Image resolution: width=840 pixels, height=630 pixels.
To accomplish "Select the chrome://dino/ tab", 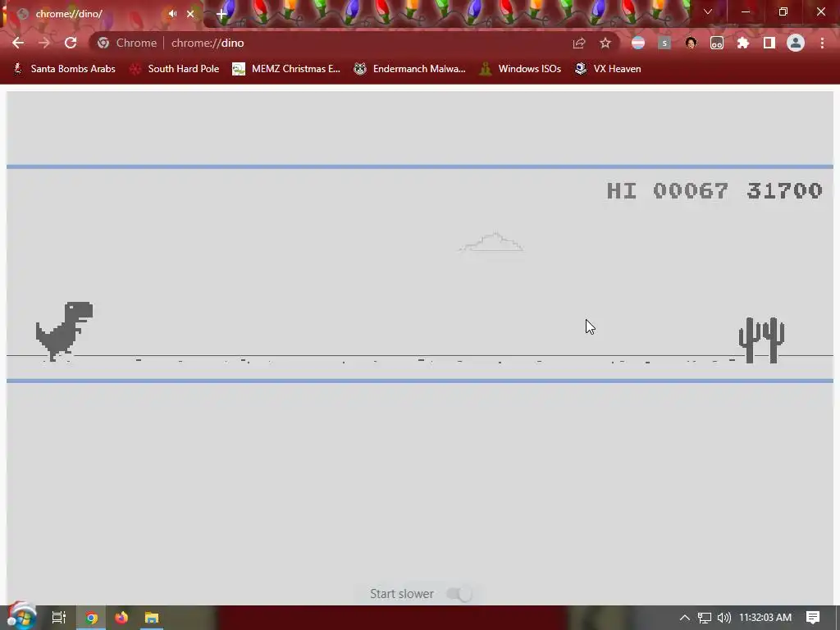I will click(102, 14).
